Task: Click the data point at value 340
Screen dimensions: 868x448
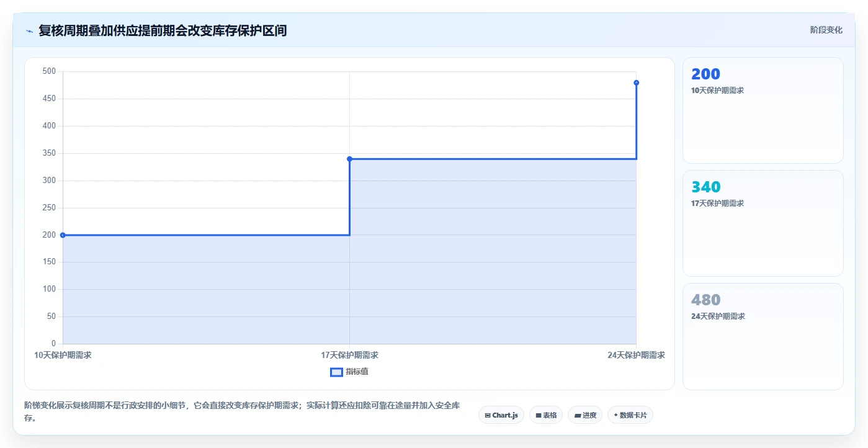Action: click(349, 159)
